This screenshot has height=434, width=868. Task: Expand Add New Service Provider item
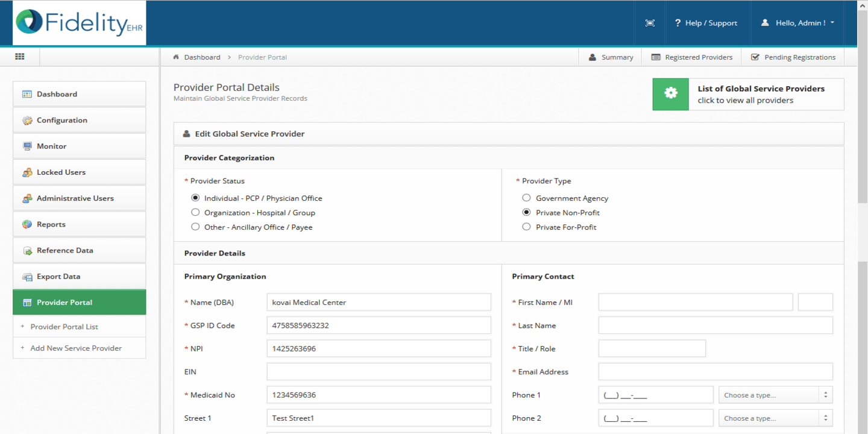79,348
